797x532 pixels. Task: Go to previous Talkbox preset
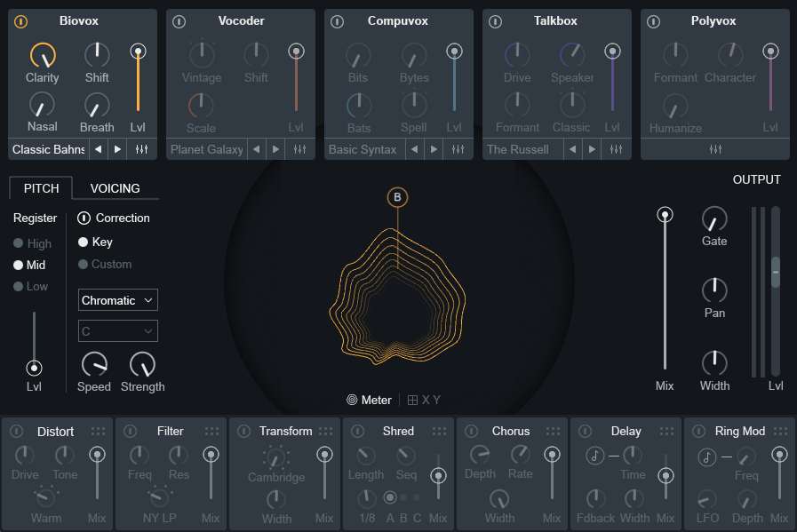572,149
